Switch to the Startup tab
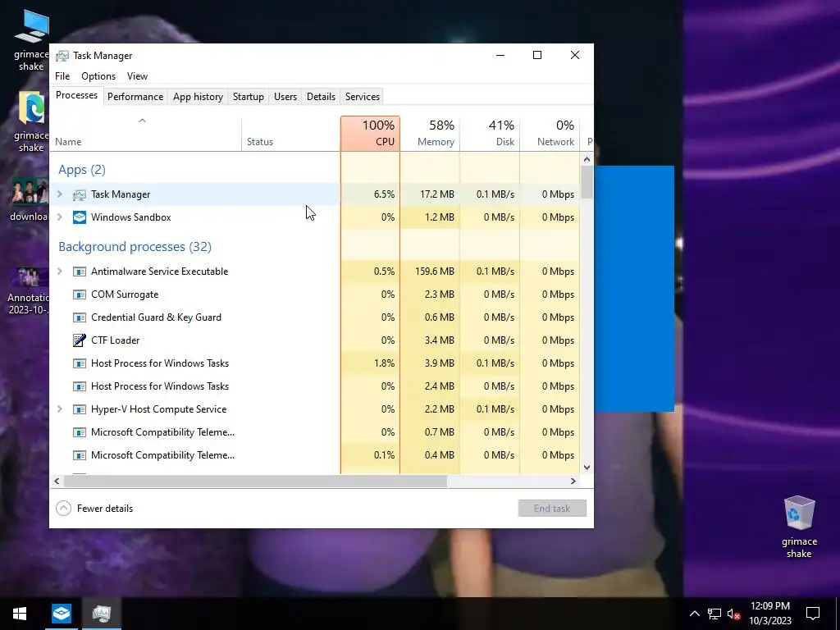 tap(248, 97)
